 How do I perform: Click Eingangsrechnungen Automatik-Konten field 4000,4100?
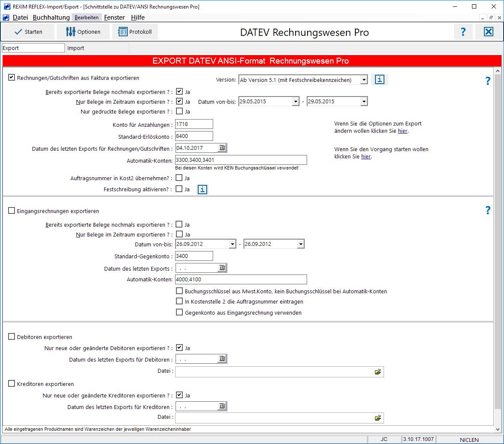pyautogui.click(x=241, y=279)
